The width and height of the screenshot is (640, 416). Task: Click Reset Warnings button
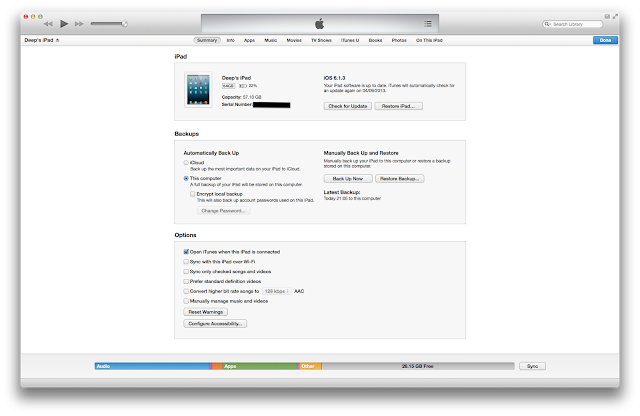click(x=206, y=312)
